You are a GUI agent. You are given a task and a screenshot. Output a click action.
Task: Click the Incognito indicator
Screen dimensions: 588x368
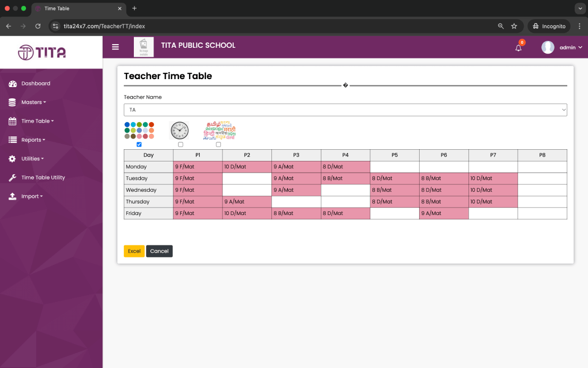point(549,26)
